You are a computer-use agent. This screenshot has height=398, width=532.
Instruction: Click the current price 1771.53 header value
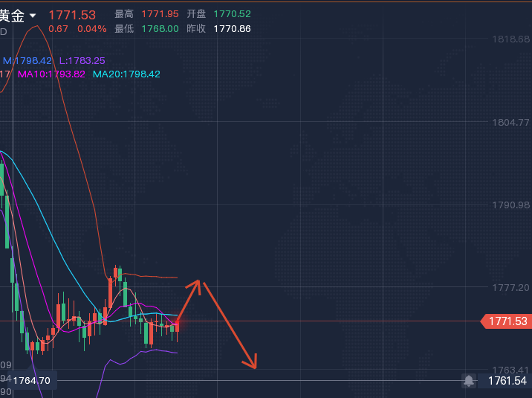coord(72,15)
